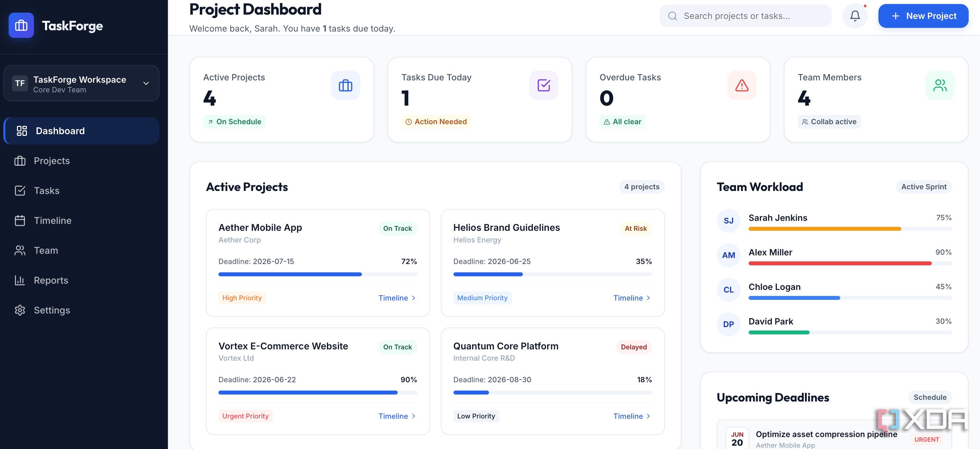Screen dimensions: 980x449
Task: Click the New Project button
Action: point(923,16)
